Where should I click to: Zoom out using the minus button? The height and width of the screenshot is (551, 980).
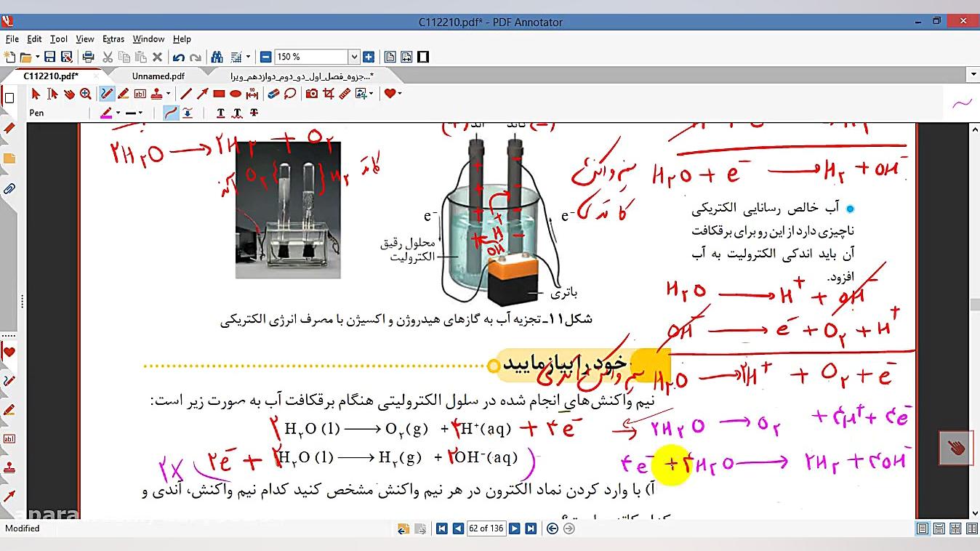[265, 56]
